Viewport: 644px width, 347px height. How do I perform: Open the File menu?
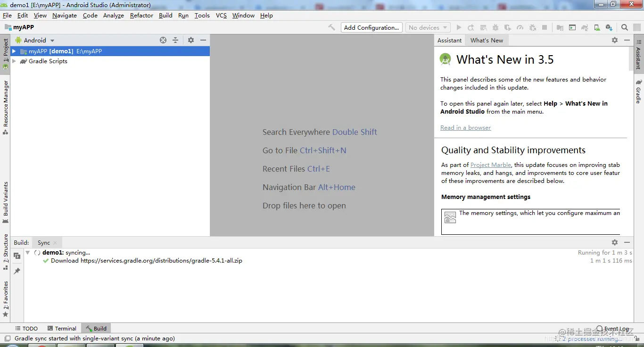point(8,15)
